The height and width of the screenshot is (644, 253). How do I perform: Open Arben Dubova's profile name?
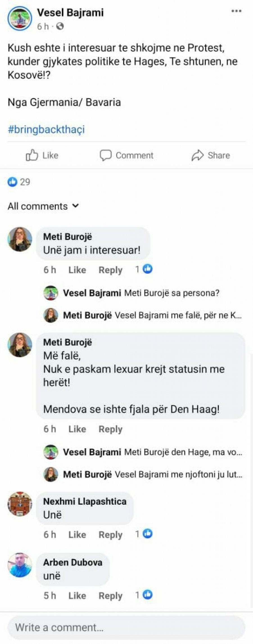point(73,562)
